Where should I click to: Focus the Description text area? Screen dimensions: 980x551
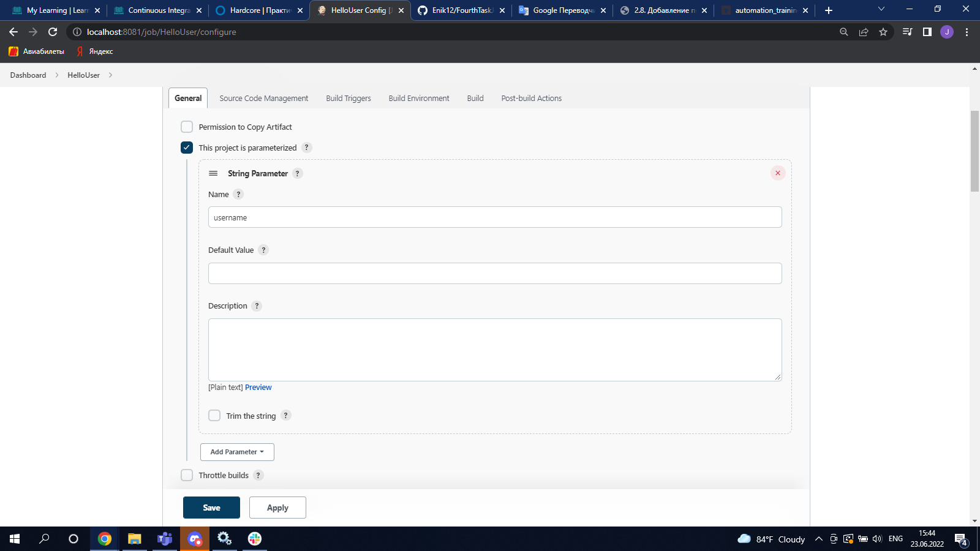point(495,350)
